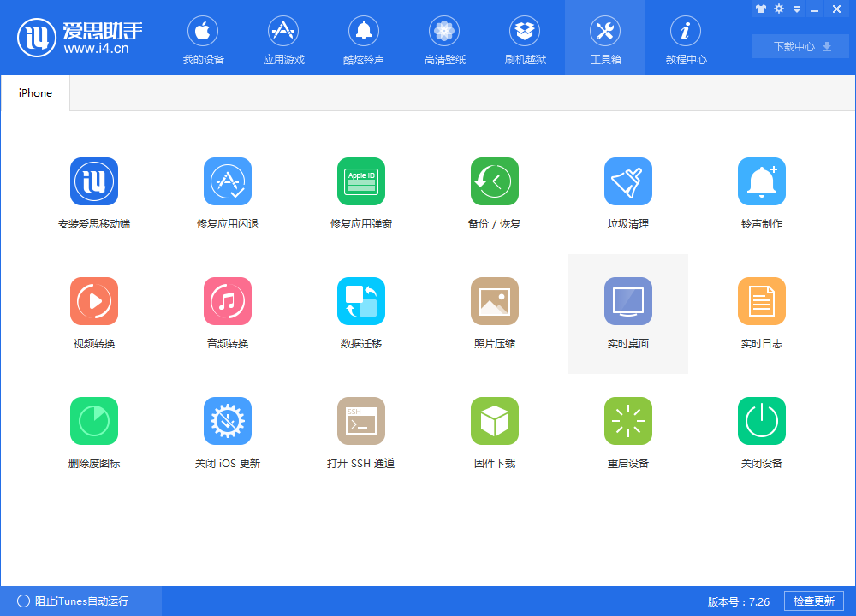Viewport: 856px width, 616px height.
Task: Click the 检查更新 check update button
Action: 813,601
